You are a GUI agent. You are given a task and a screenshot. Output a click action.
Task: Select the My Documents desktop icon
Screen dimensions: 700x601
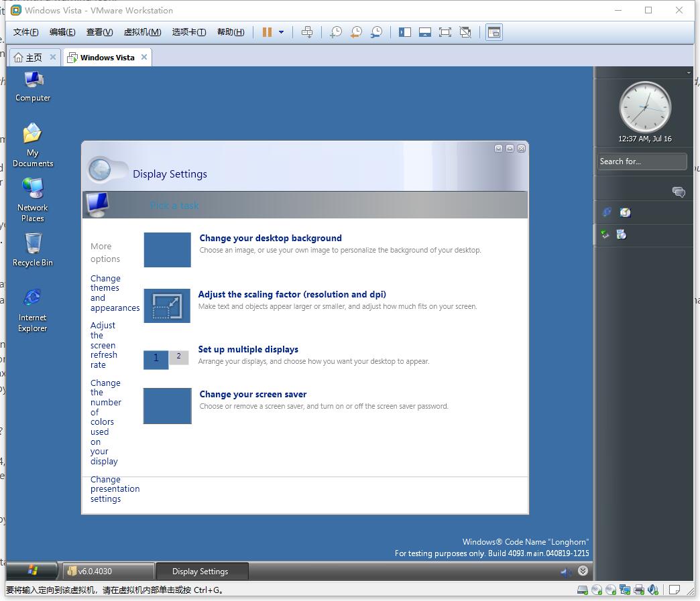33,145
